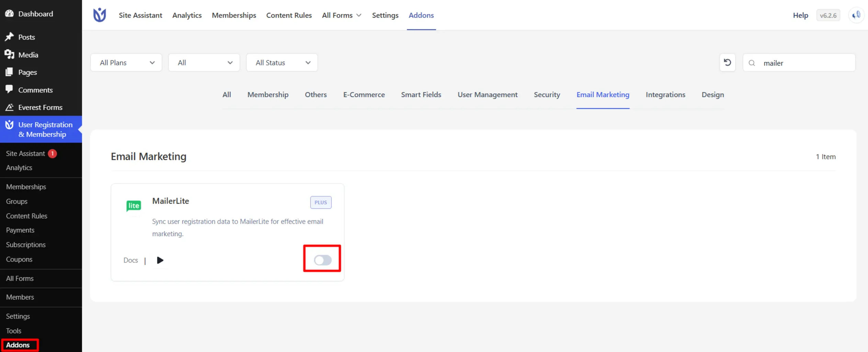Click the reset filters refresh icon

pos(727,63)
